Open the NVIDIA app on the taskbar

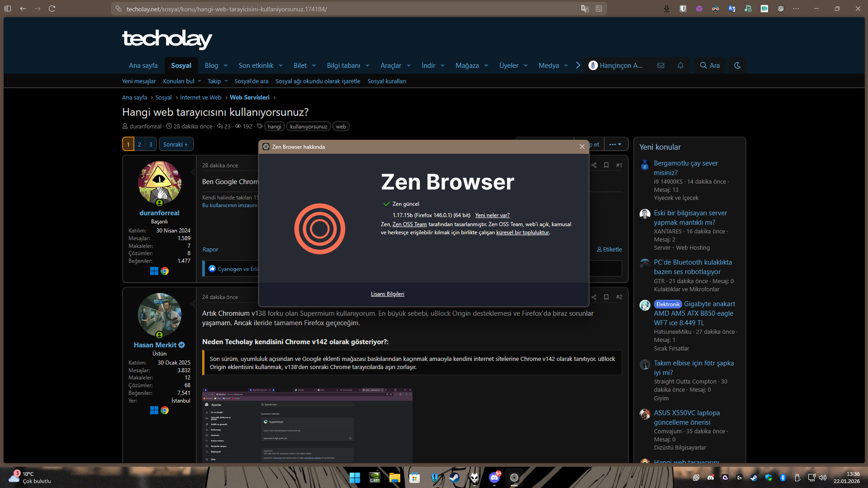tap(375, 478)
